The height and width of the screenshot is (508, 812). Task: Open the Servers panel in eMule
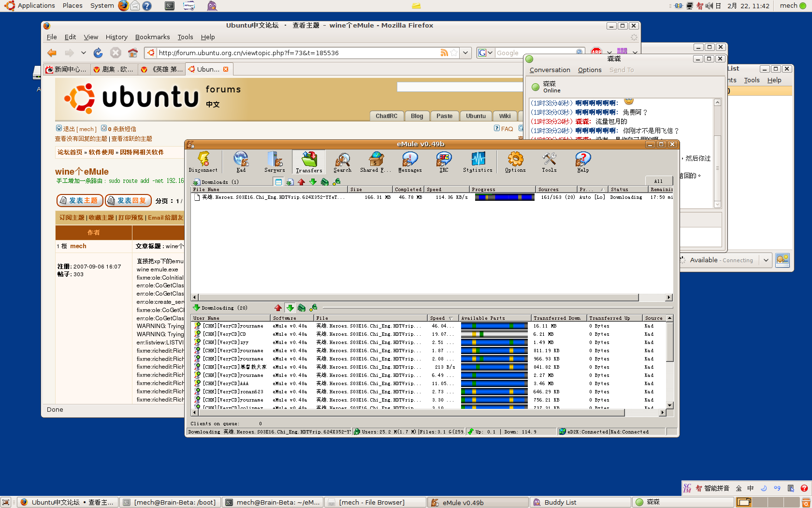pyautogui.click(x=275, y=162)
